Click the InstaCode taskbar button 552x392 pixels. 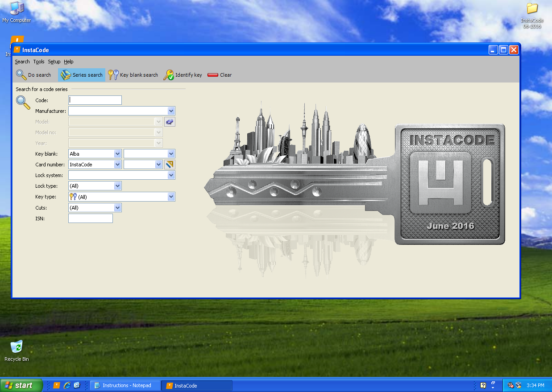[x=197, y=385]
